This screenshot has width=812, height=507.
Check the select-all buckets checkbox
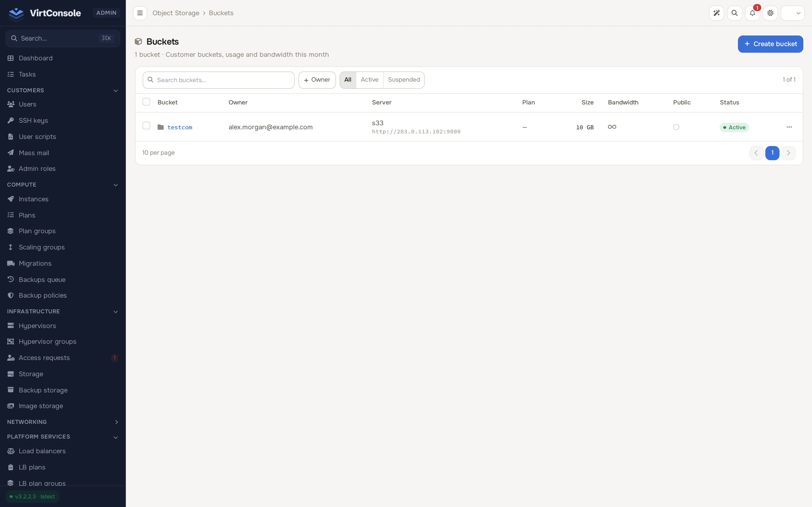(x=146, y=102)
